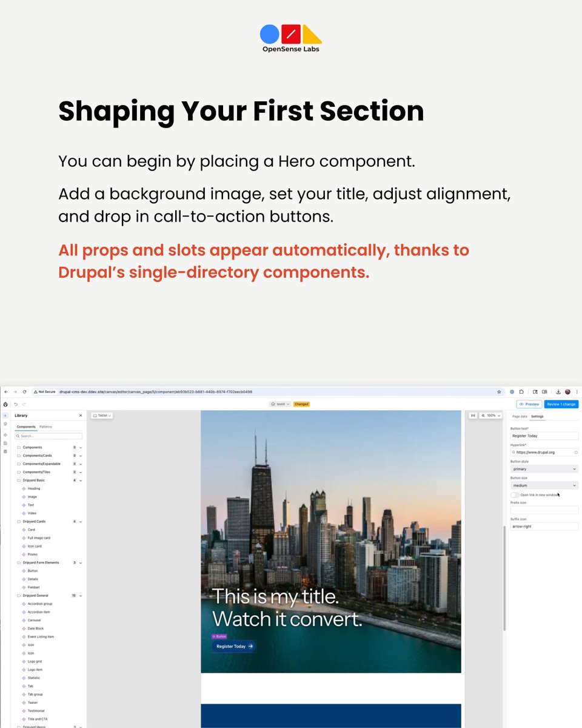Click the purple Button label tag on the canvas

point(219,636)
